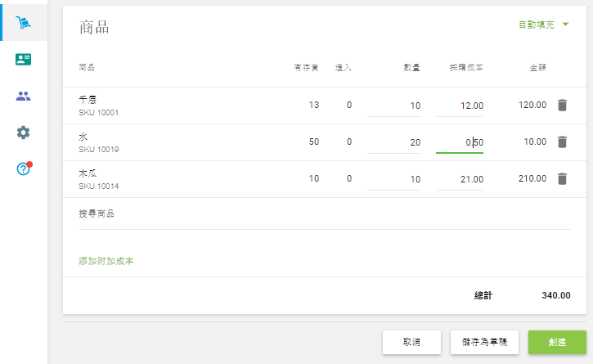
Task: Expand the 自動填充 dropdown
Action: 542,25
